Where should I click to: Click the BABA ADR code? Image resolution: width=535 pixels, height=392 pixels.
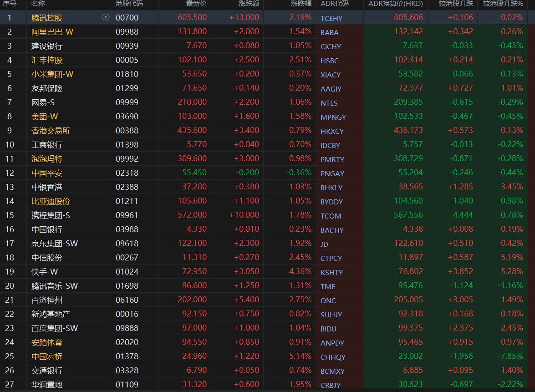click(x=329, y=32)
